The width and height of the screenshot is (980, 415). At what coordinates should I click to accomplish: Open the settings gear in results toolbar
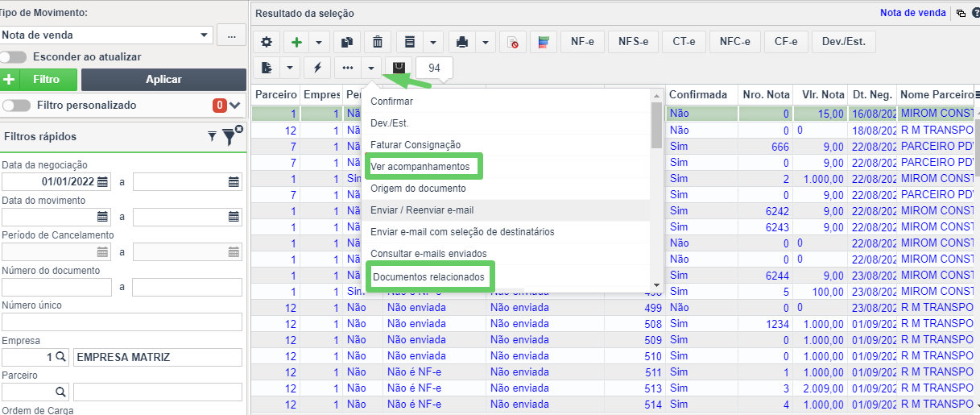[x=267, y=42]
